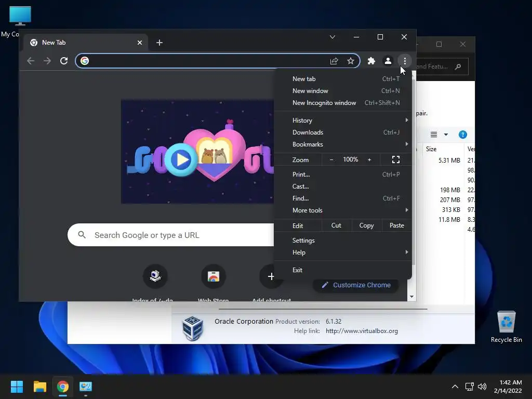Viewport: 532px width, 399px height.
Task: Decrease zoom with the minus button
Action: point(331,159)
